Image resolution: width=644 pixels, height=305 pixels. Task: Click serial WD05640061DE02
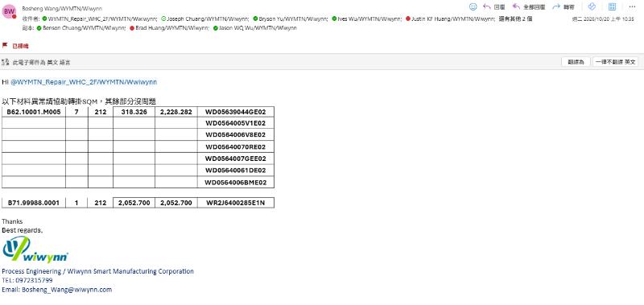pyautogui.click(x=236, y=171)
